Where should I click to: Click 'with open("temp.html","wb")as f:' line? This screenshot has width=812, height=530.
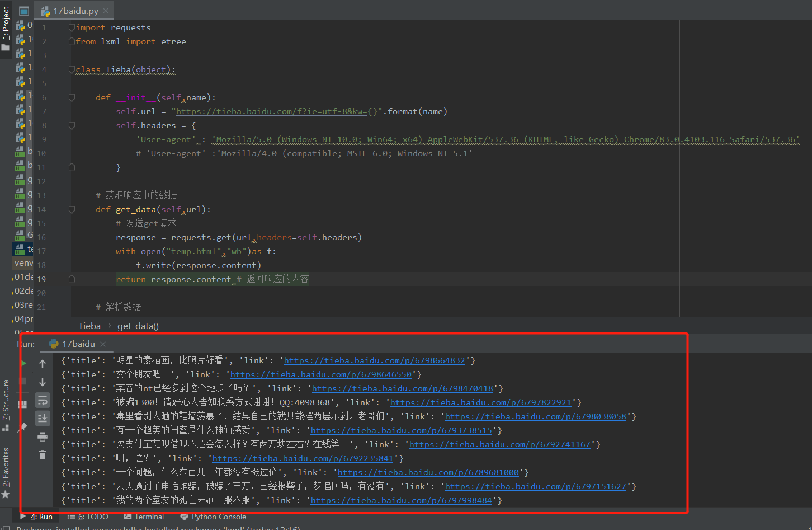pos(196,251)
